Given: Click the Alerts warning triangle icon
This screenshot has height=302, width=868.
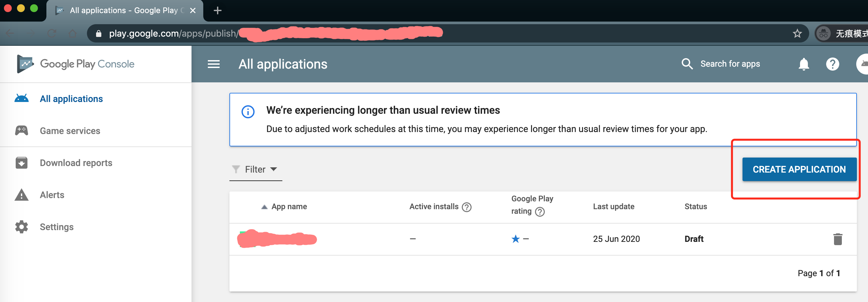Looking at the screenshot, I should 22,194.
